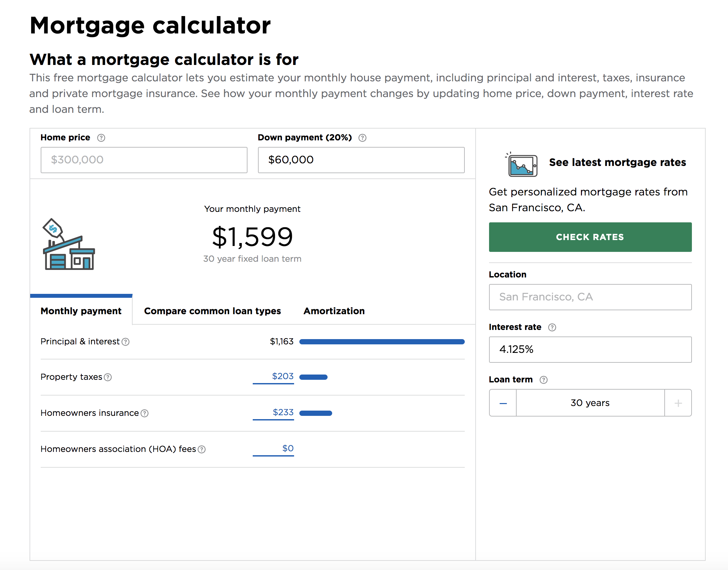Open the Property taxes help tooltip
This screenshot has width=728, height=570.
point(108,377)
